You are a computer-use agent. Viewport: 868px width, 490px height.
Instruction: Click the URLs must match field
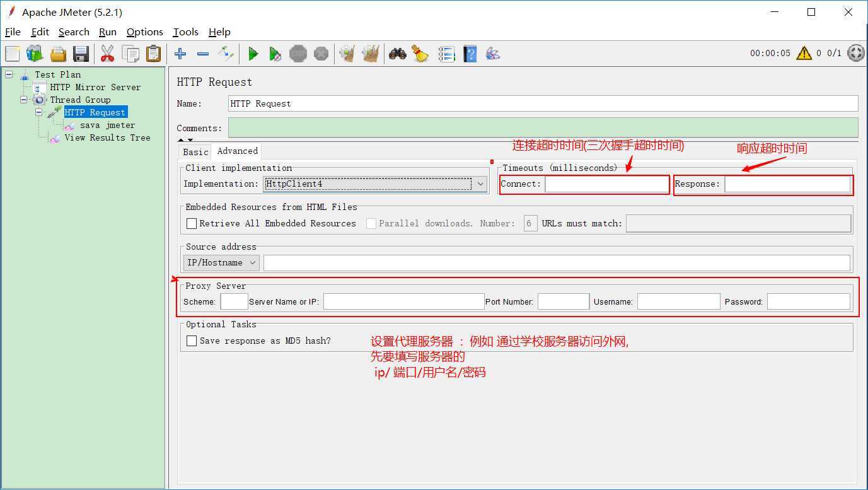click(x=738, y=223)
